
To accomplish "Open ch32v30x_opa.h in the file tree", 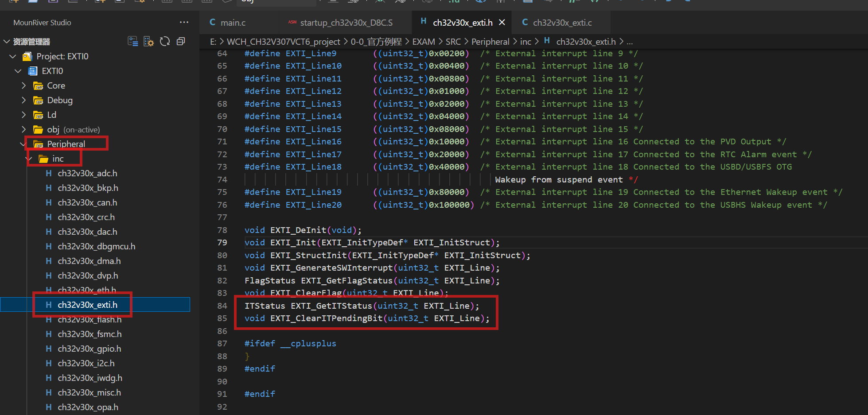I will [88, 407].
